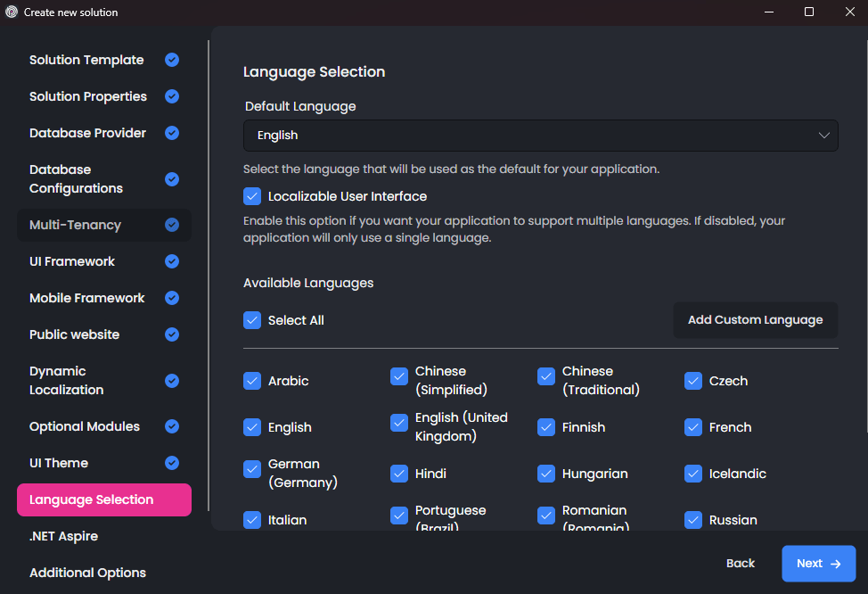Uncheck the Arabic language checkbox
Image resolution: width=868 pixels, height=594 pixels.
point(252,381)
